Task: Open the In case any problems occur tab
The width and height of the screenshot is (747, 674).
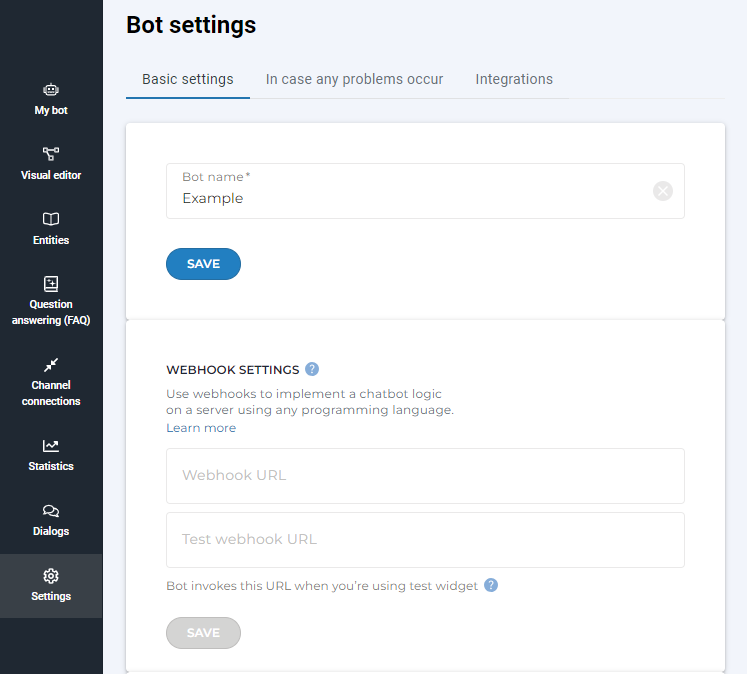Action: (354, 79)
